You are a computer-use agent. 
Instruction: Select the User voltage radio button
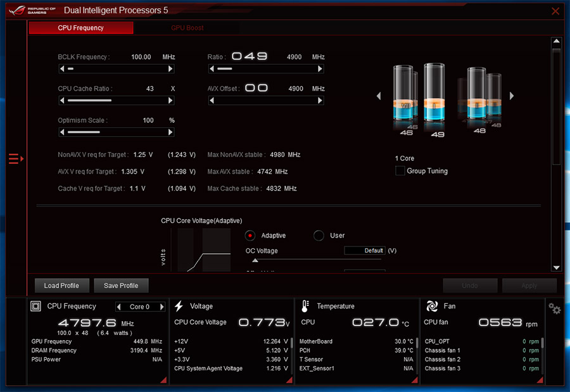point(319,236)
